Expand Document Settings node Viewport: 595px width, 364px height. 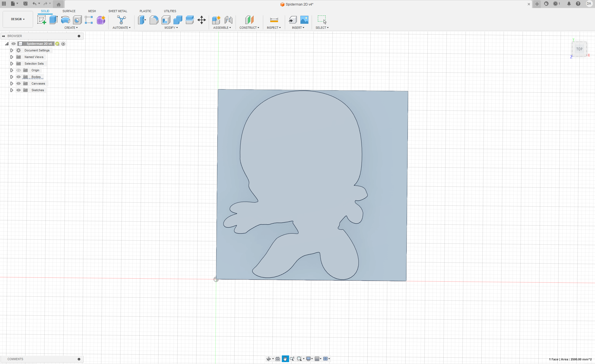(12, 50)
